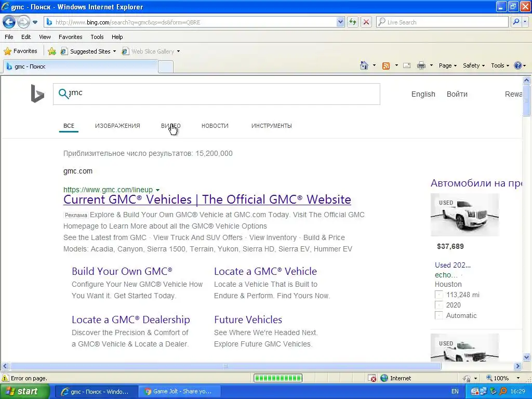Open Suggested Sites dropdown
The width and height of the screenshot is (532, 399).
pyautogui.click(x=88, y=51)
